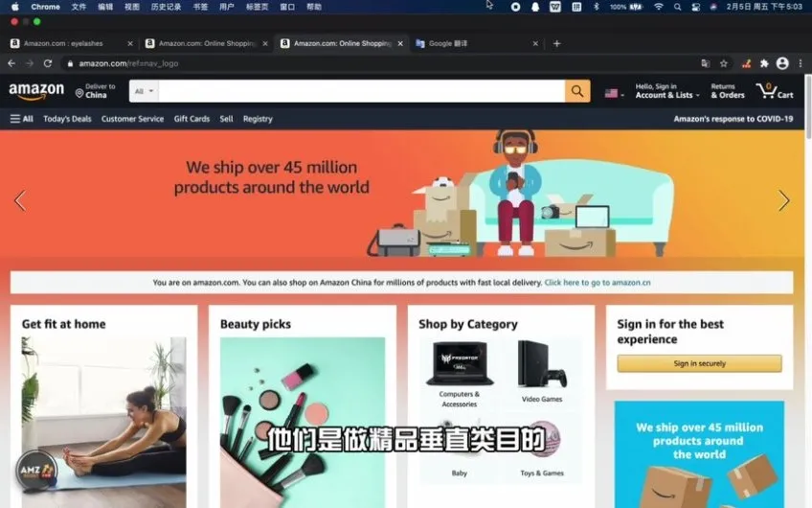Open the shopping Cart icon

coord(774,91)
